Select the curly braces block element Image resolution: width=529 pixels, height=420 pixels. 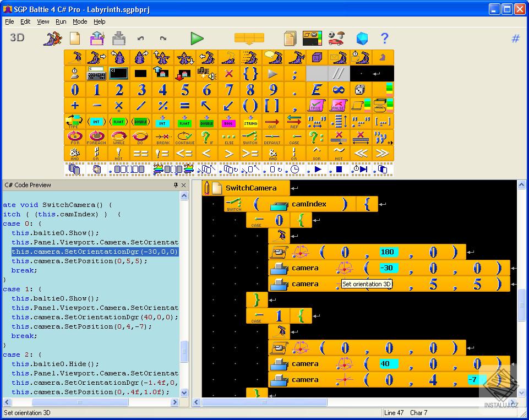click(x=250, y=74)
